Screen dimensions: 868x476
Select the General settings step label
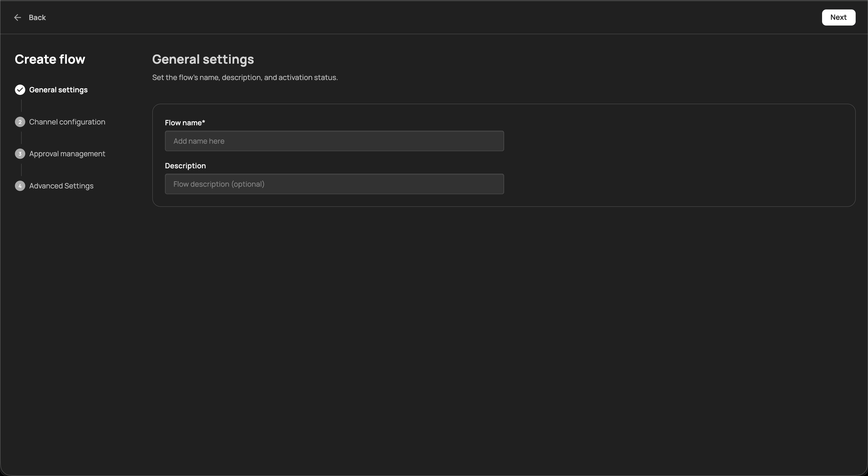[59, 89]
